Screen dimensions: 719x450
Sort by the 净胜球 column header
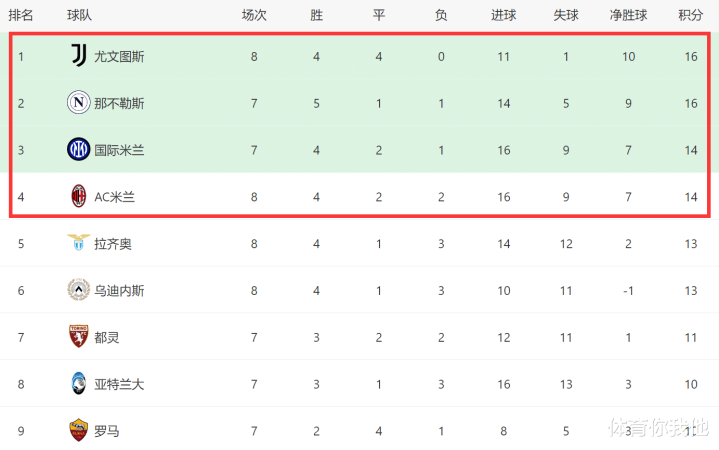pos(628,15)
